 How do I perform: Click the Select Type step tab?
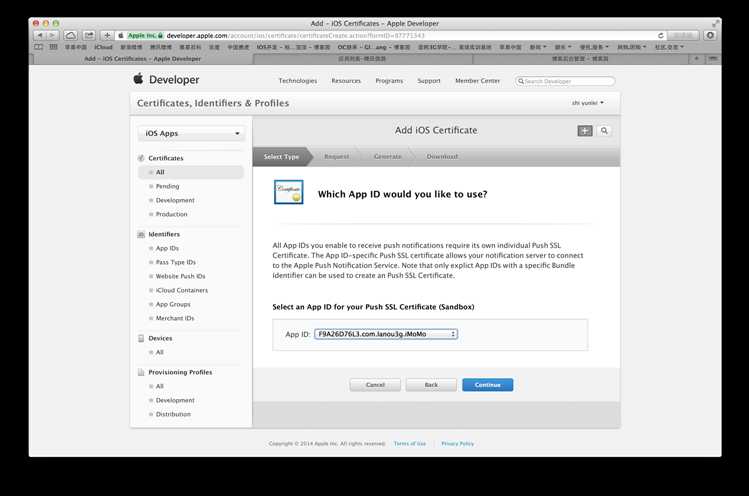(281, 157)
